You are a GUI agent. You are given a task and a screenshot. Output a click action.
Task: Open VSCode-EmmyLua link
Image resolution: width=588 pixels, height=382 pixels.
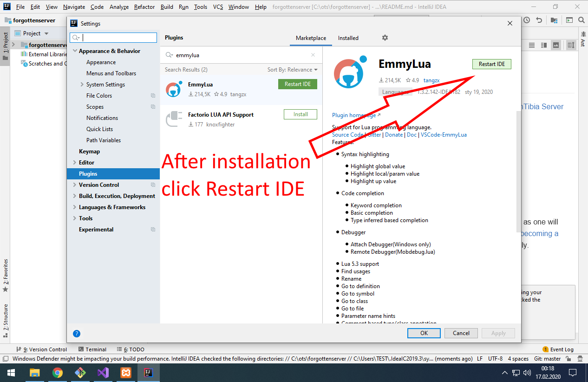[444, 135]
